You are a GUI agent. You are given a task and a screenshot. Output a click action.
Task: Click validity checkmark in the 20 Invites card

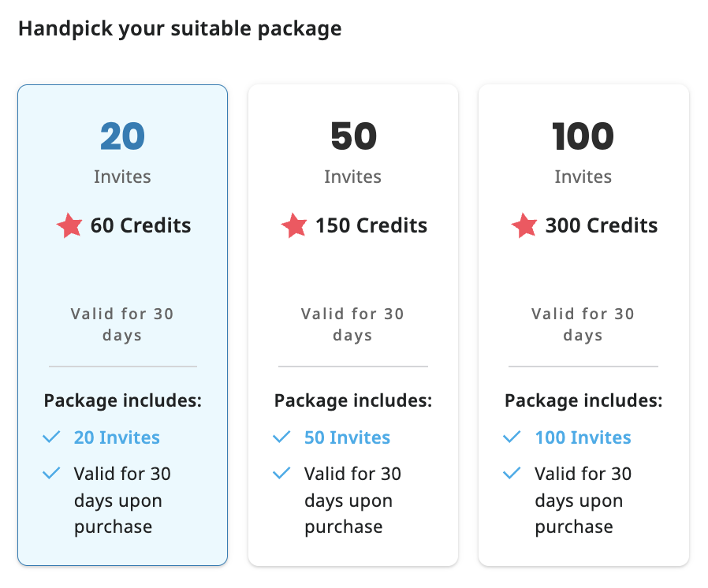coord(52,473)
